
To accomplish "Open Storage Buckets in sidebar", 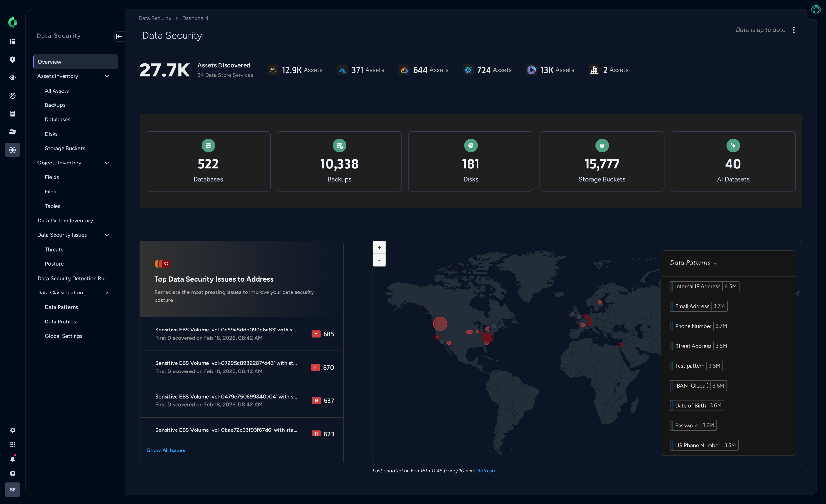I will (x=65, y=148).
